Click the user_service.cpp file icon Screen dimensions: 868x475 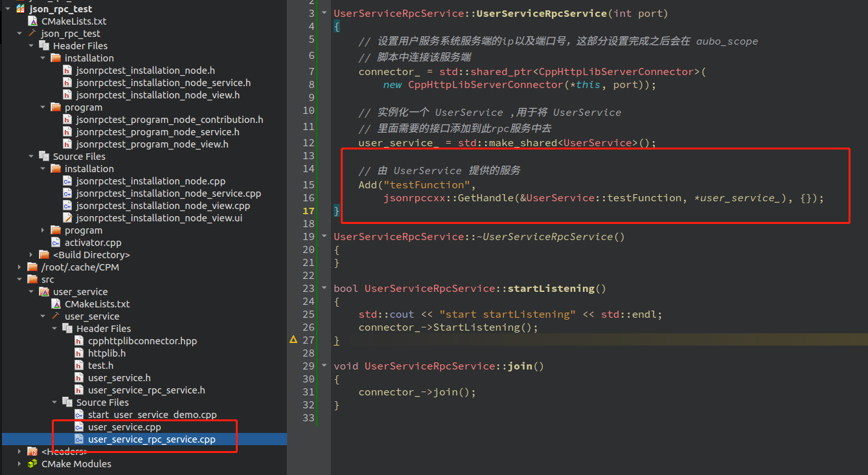(79, 427)
